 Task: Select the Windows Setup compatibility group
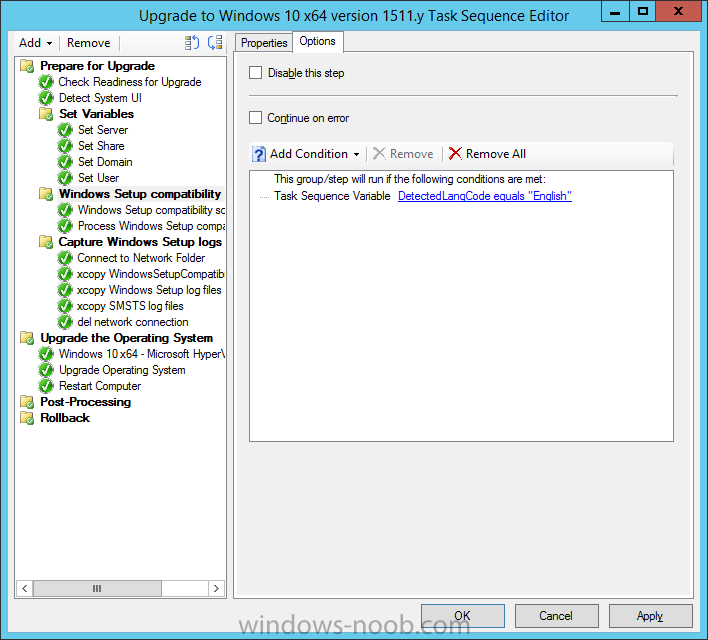coord(140,194)
